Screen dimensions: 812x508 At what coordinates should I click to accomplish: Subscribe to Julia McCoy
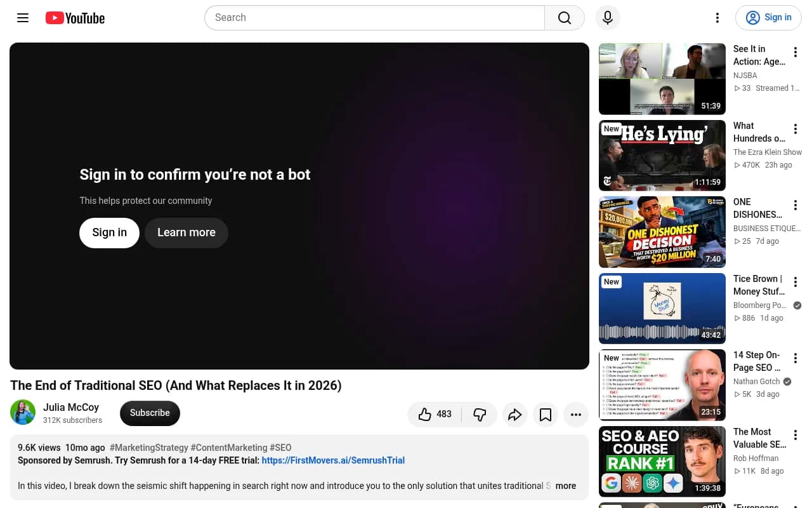150,413
